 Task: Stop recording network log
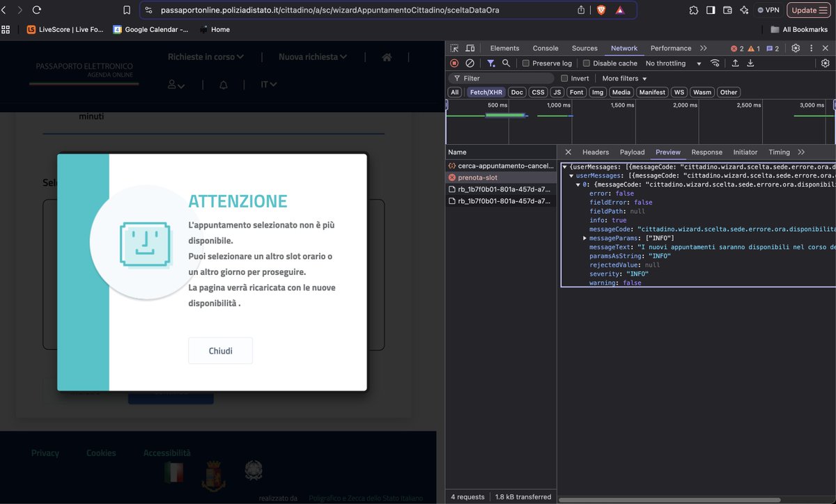click(x=454, y=63)
